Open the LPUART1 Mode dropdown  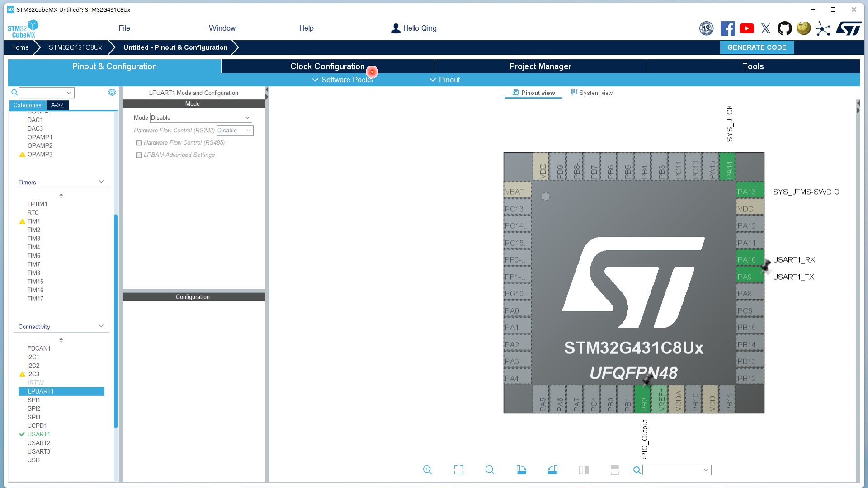point(201,118)
